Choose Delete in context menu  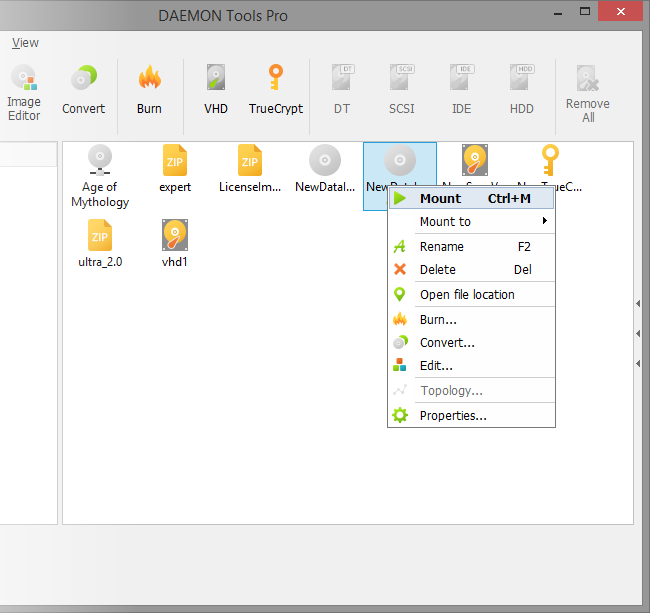(x=471, y=270)
